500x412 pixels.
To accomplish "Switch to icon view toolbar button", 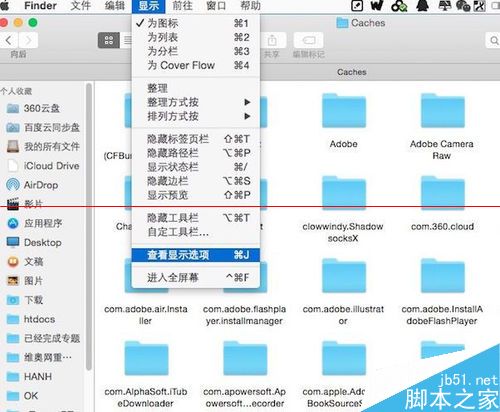I will point(109,40).
